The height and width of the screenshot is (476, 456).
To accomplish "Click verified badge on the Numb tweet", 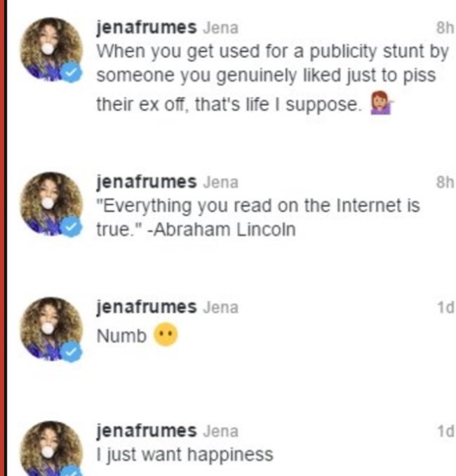I will tap(72, 352).
